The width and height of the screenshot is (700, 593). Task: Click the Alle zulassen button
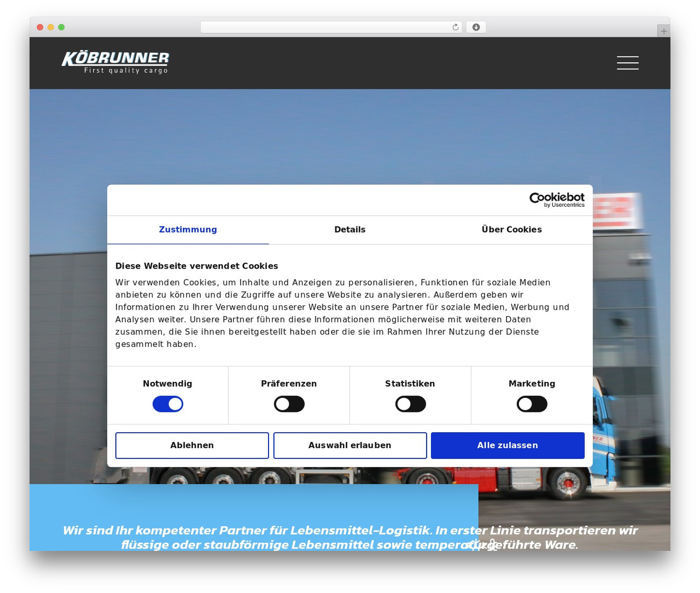tap(507, 445)
